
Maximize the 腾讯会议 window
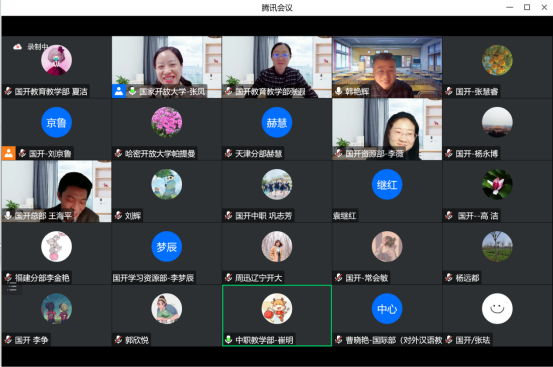[527, 7]
